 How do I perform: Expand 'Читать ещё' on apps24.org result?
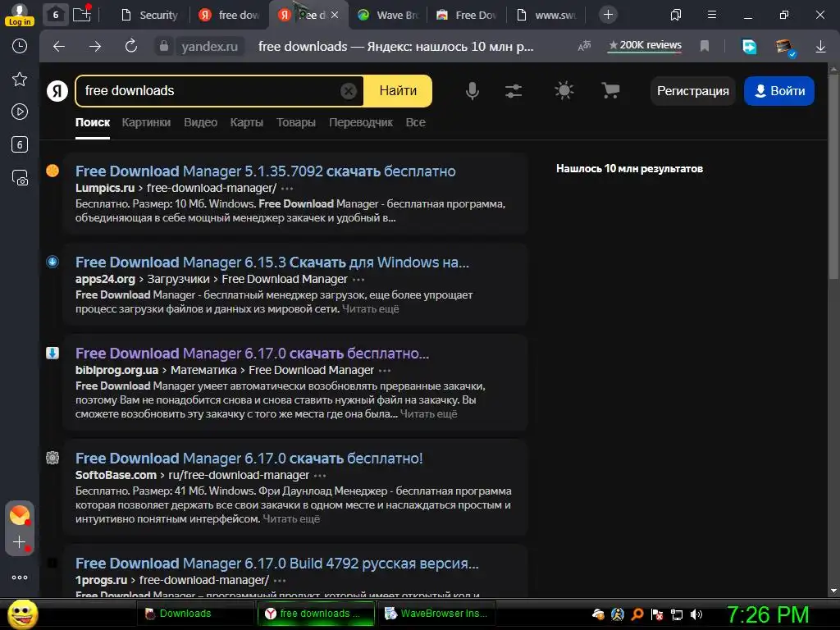370,308
